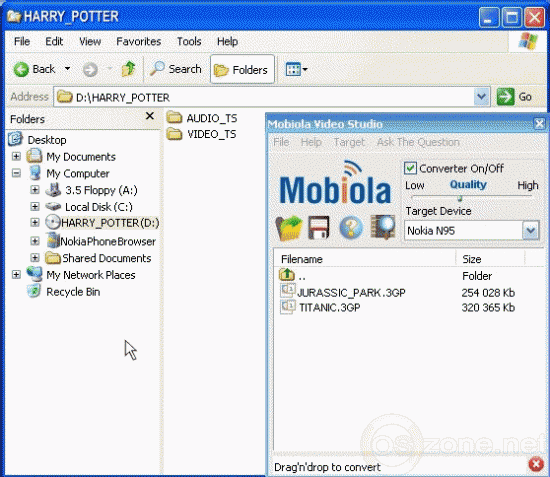Open the Mobiola Help menu
The height and width of the screenshot is (477, 550).
tap(311, 142)
